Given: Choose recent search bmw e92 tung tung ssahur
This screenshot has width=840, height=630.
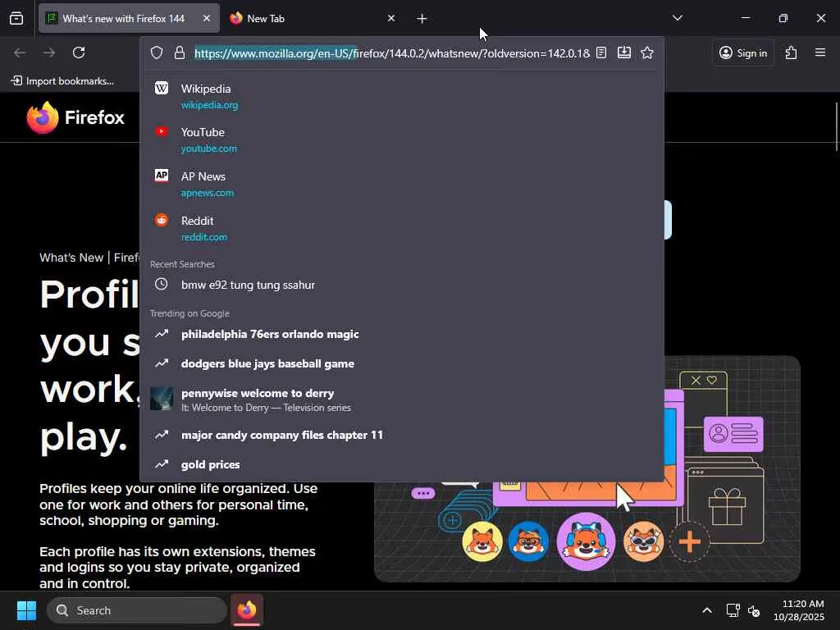Looking at the screenshot, I should [402, 285].
